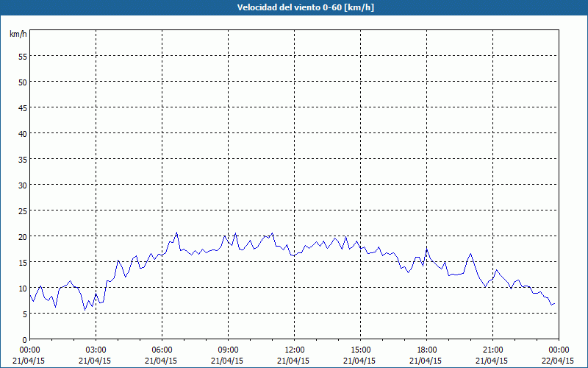Select the 30 y-axis tick label

point(22,185)
